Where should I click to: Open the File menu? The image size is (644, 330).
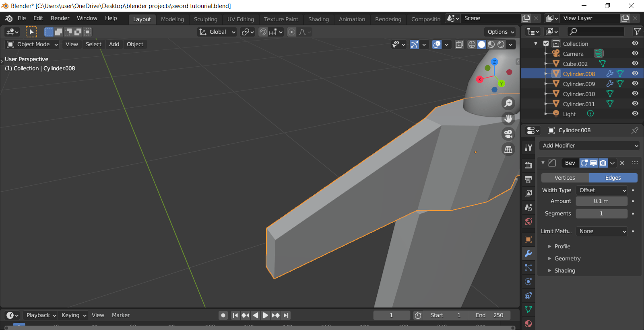tap(22, 18)
